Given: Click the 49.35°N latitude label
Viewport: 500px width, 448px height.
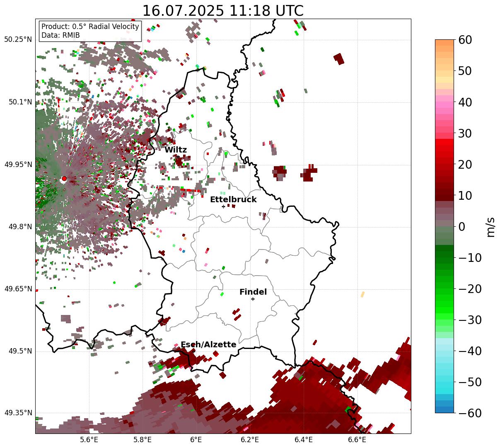Looking at the screenshot, I should click(x=18, y=413).
